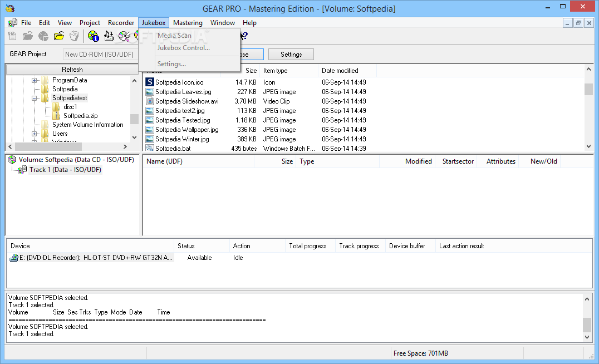Click the grayed-out folder save toolbar icon

27,36
